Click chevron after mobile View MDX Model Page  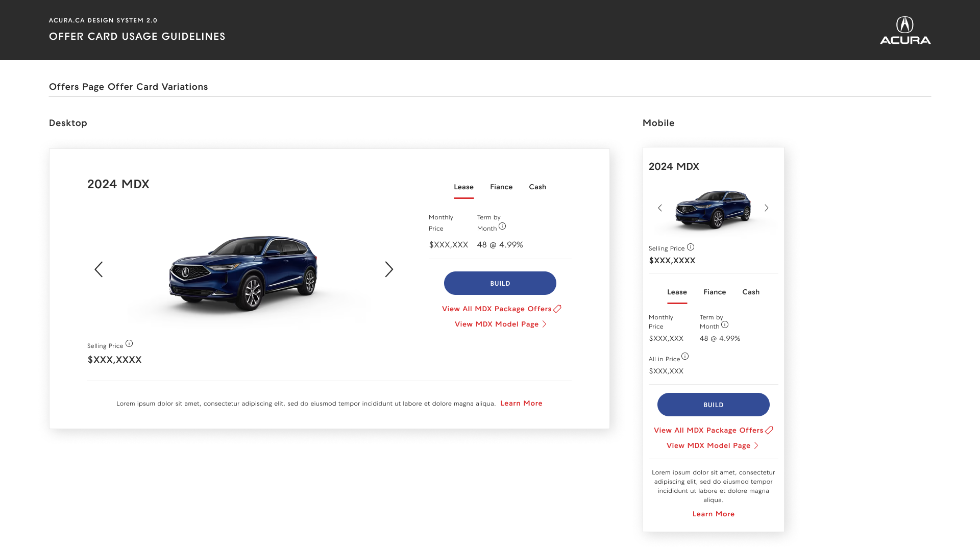(756, 445)
